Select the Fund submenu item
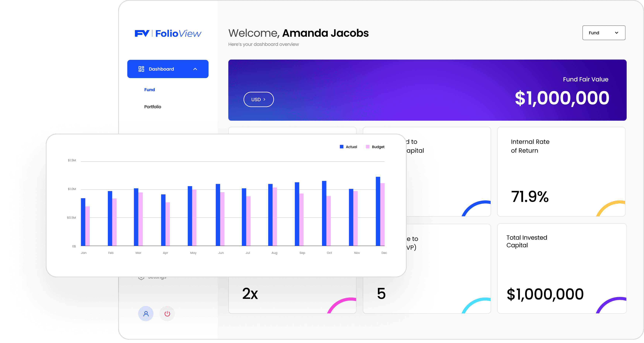 pyautogui.click(x=150, y=90)
